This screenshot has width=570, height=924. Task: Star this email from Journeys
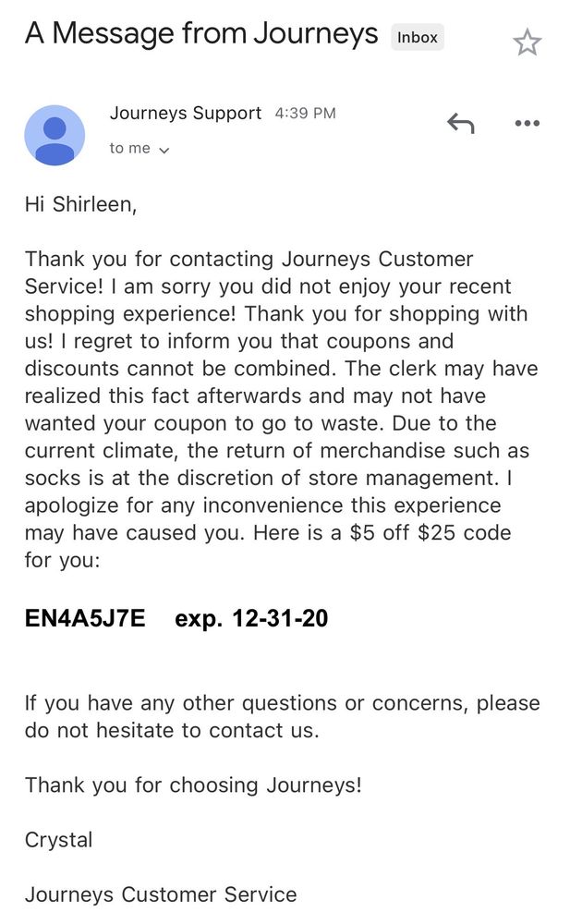click(x=527, y=42)
